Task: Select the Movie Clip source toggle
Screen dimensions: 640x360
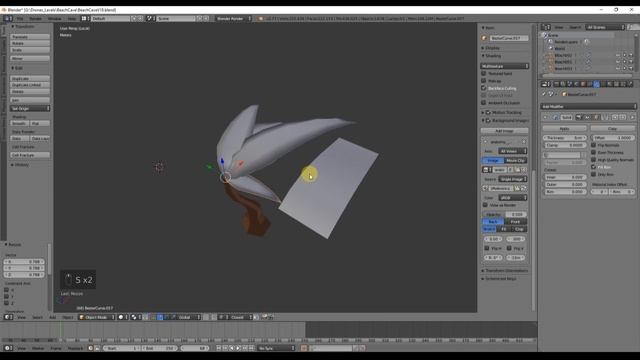Action: [x=516, y=160]
